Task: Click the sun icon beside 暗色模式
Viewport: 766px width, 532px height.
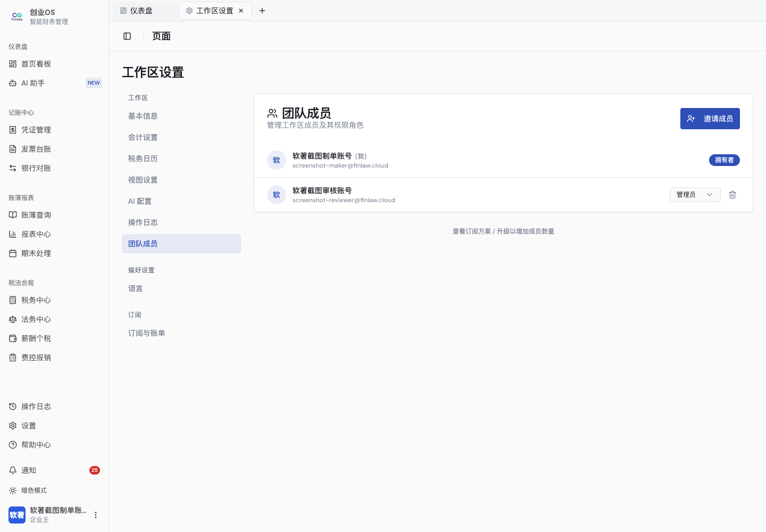Action: pos(13,491)
